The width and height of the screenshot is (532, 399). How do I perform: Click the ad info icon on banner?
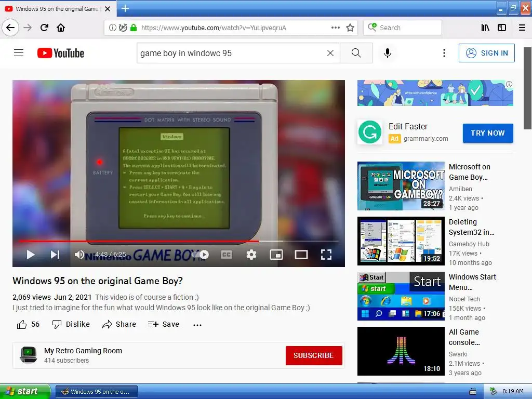(x=509, y=84)
